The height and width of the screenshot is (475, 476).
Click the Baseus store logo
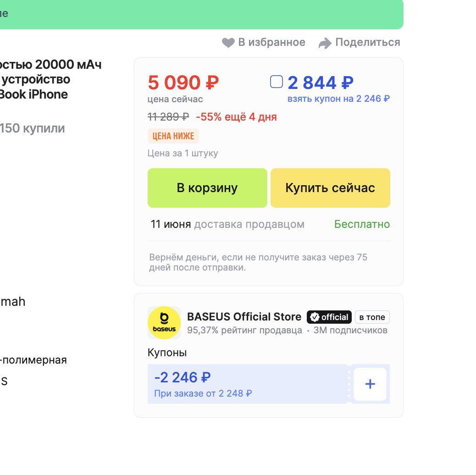coord(164,323)
